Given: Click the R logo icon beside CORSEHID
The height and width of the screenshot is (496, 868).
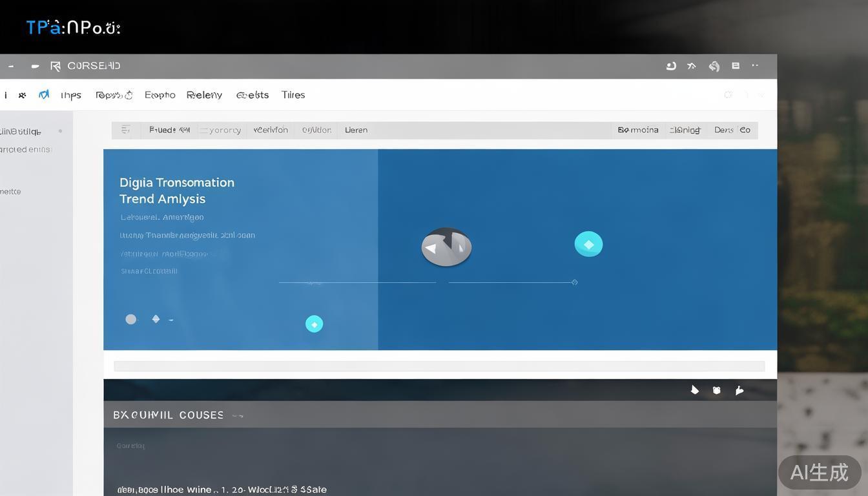Looking at the screenshot, I should (56, 66).
